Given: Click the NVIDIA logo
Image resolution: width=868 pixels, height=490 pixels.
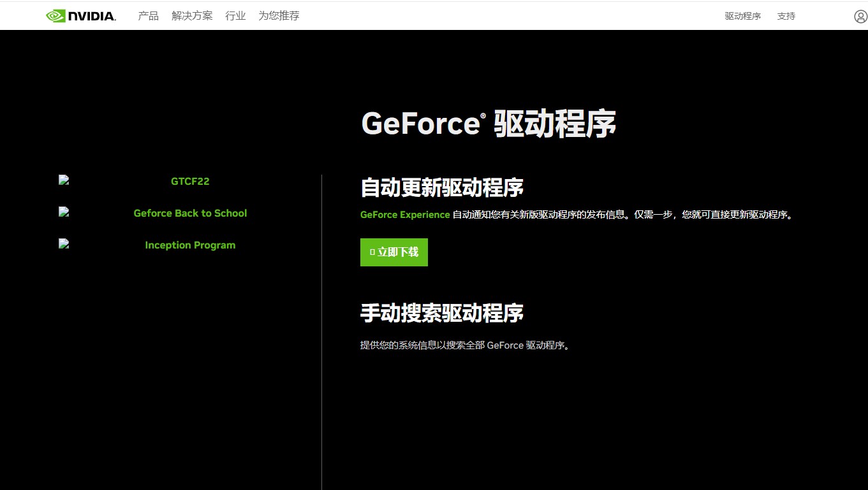Looking at the screenshot, I should [81, 16].
